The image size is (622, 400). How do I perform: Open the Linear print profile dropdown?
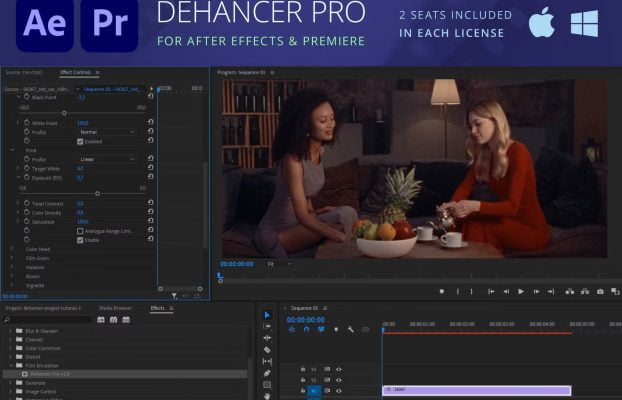[106, 159]
